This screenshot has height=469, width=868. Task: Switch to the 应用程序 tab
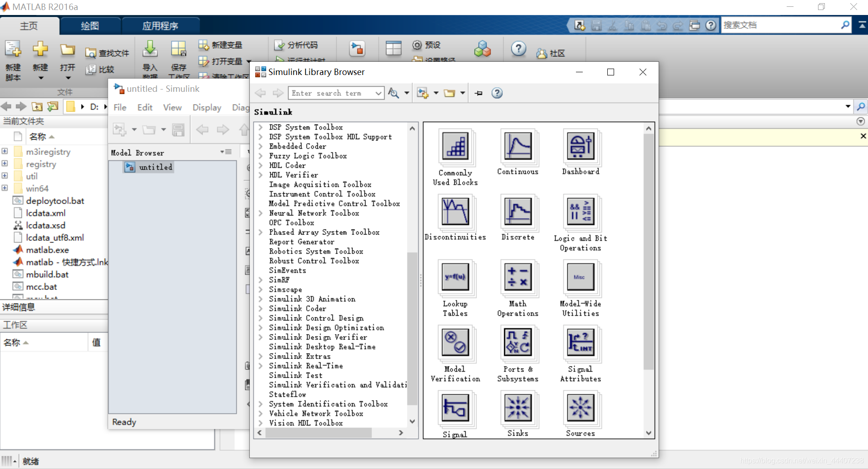click(x=160, y=26)
